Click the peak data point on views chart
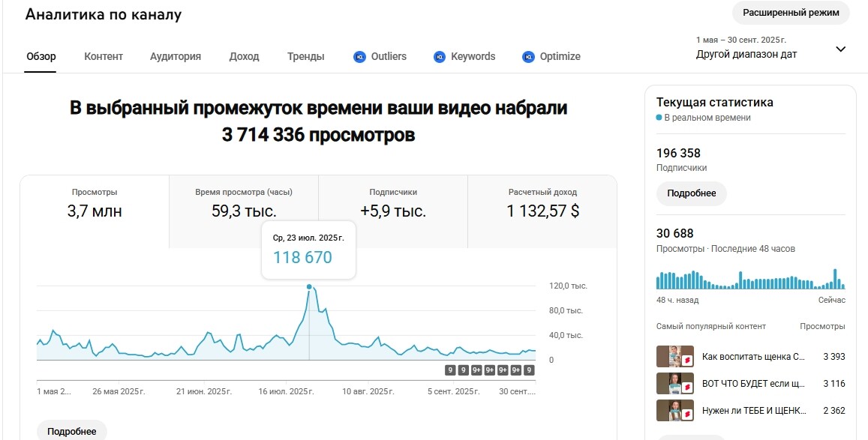Image resolution: width=868 pixels, height=440 pixels. tap(309, 287)
